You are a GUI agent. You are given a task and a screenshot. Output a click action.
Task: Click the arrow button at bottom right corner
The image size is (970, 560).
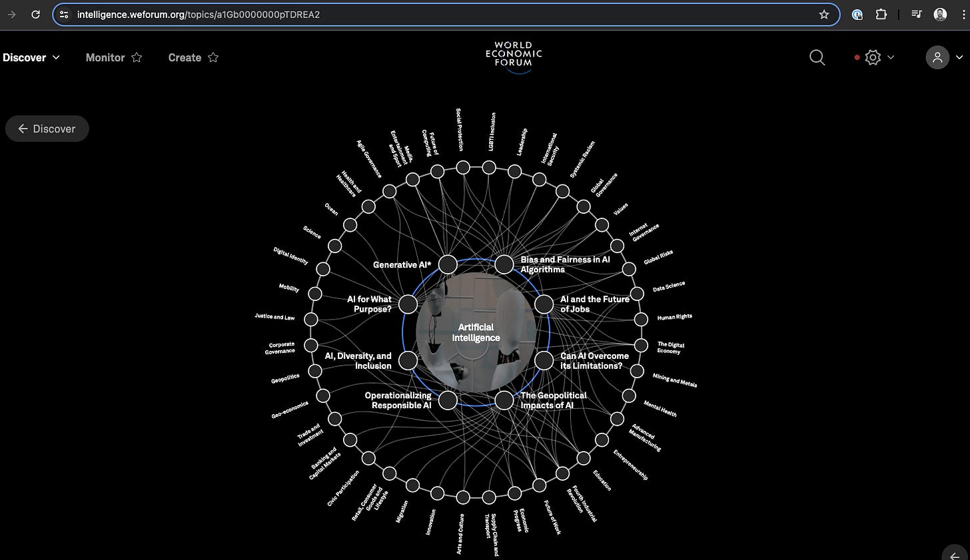(955, 555)
